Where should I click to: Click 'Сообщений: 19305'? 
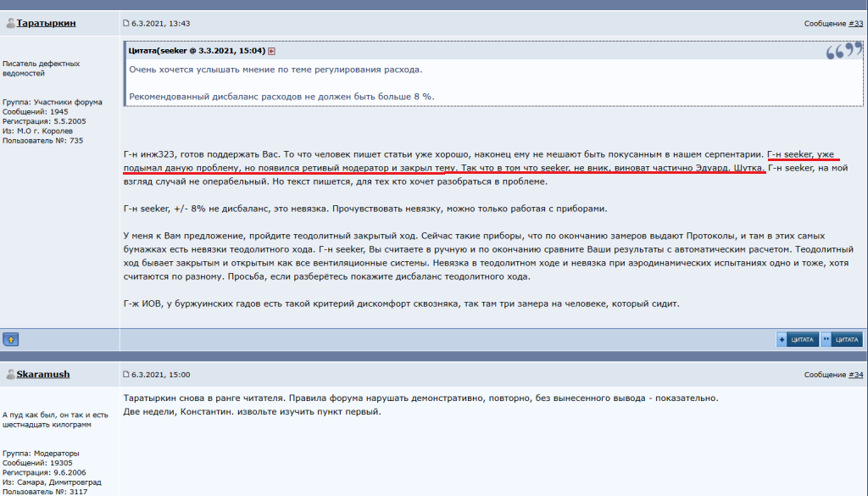click(x=37, y=463)
